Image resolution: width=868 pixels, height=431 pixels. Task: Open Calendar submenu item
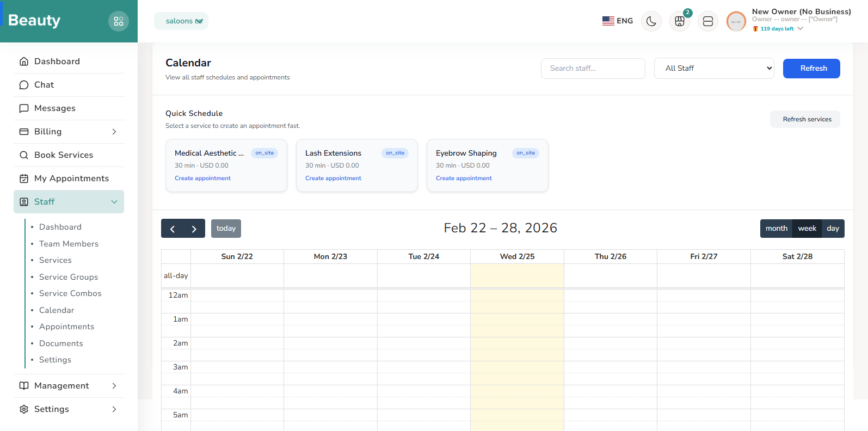(57, 310)
